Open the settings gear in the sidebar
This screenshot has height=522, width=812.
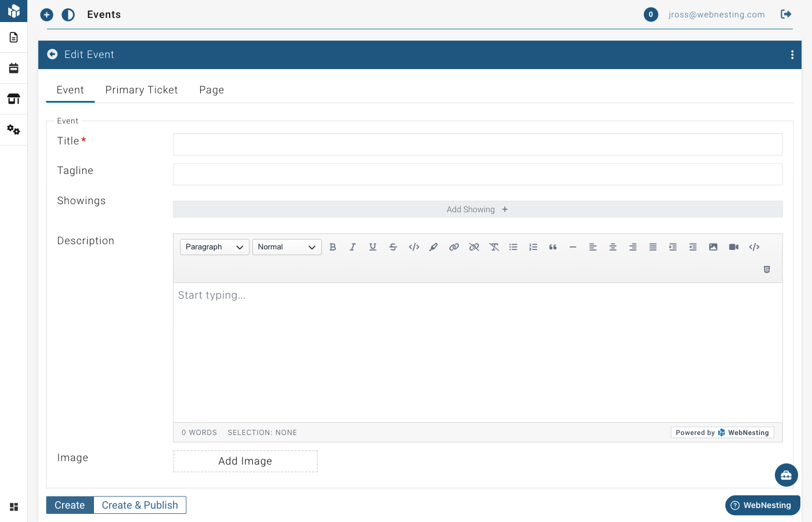click(x=13, y=130)
